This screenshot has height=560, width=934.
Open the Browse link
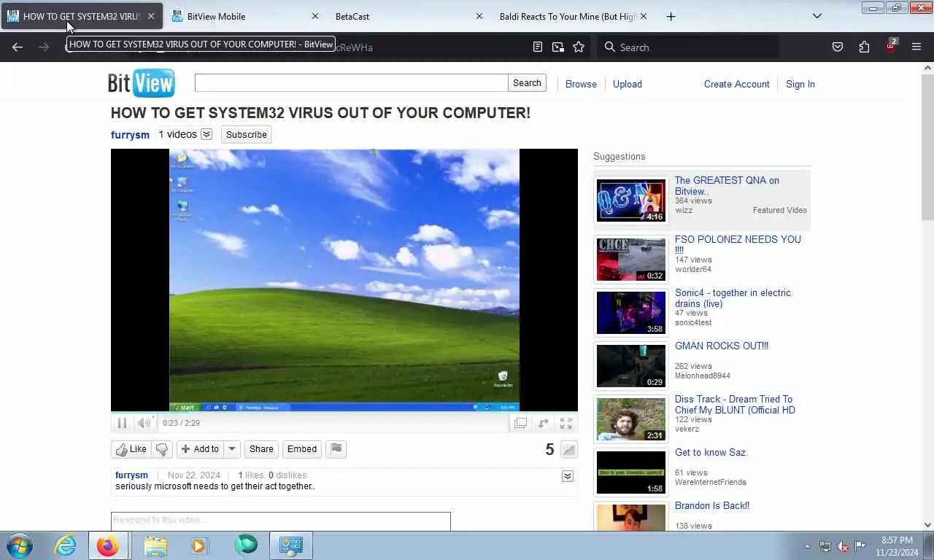(x=581, y=84)
